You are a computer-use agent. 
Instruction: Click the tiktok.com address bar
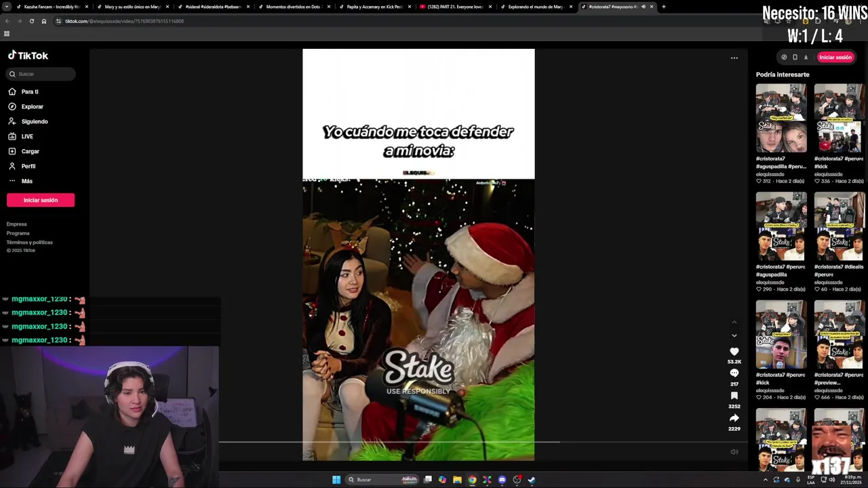pyautogui.click(x=407, y=21)
